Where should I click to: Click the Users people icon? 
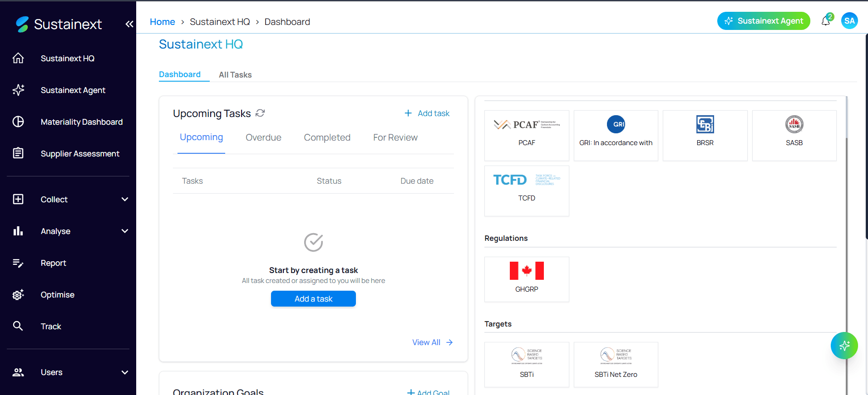click(18, 372)
